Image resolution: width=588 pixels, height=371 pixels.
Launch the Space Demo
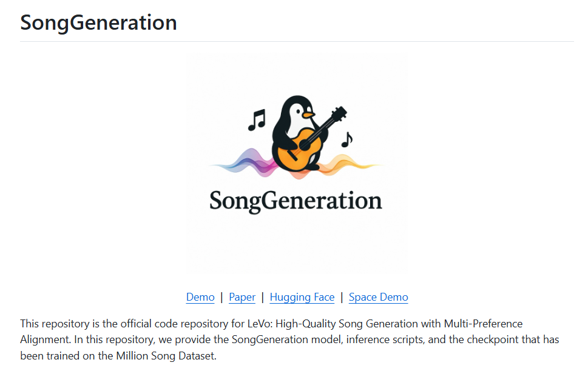pos(378,297)
